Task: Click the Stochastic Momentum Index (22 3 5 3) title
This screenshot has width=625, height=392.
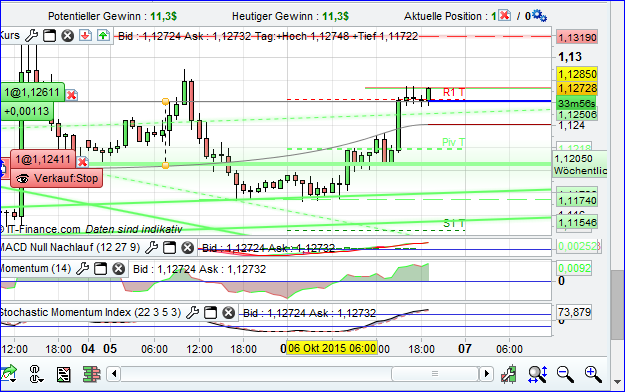Action: click(x=91, y=312)
